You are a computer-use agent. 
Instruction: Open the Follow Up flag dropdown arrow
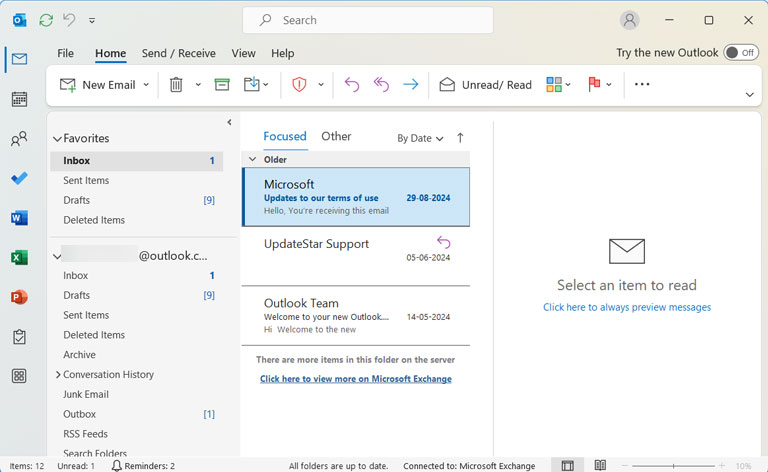[608, 85]
